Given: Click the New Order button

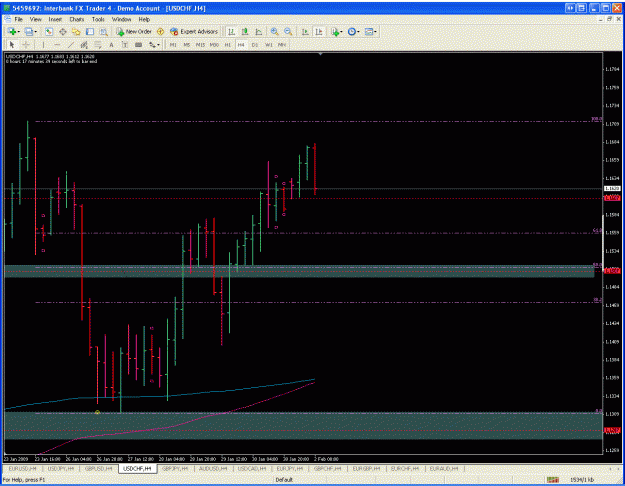Looking at the screenshot, I should (134, 31).
